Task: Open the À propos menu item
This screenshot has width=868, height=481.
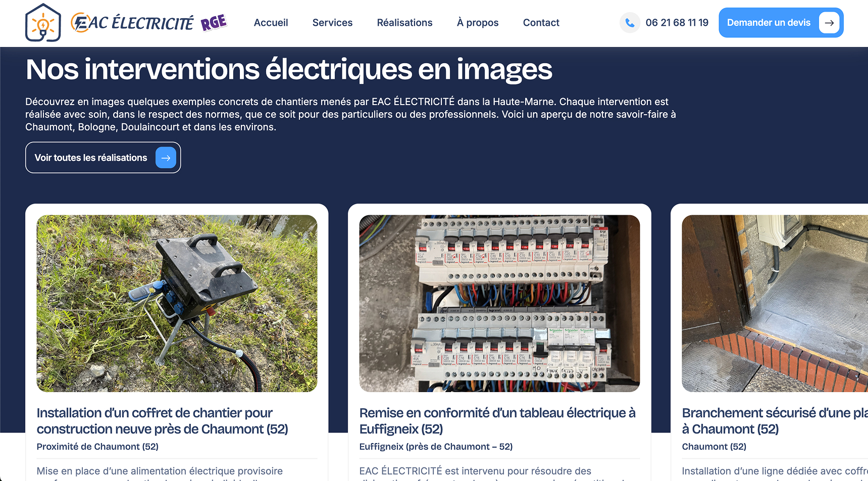Action: [478, 23]
